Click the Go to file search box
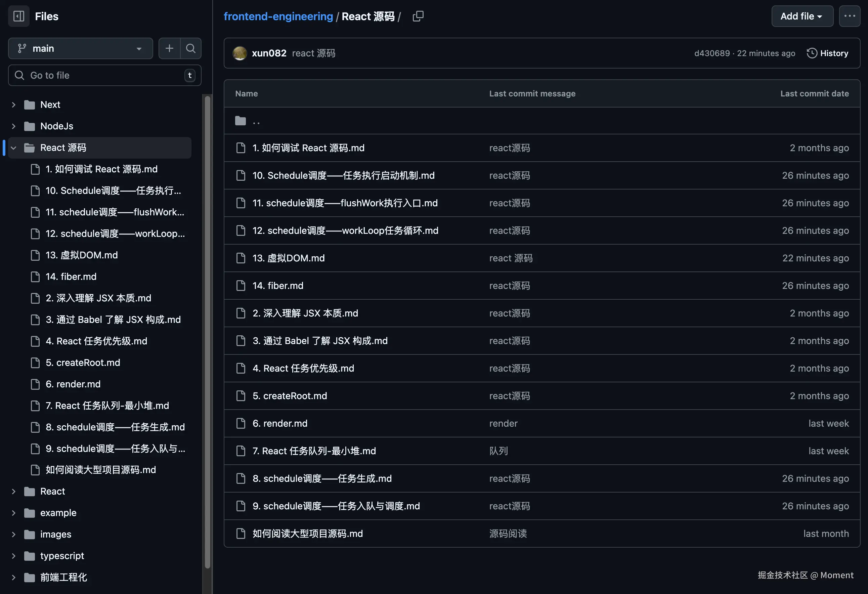The height and width of the screenshot is (594, 868). 104,75
